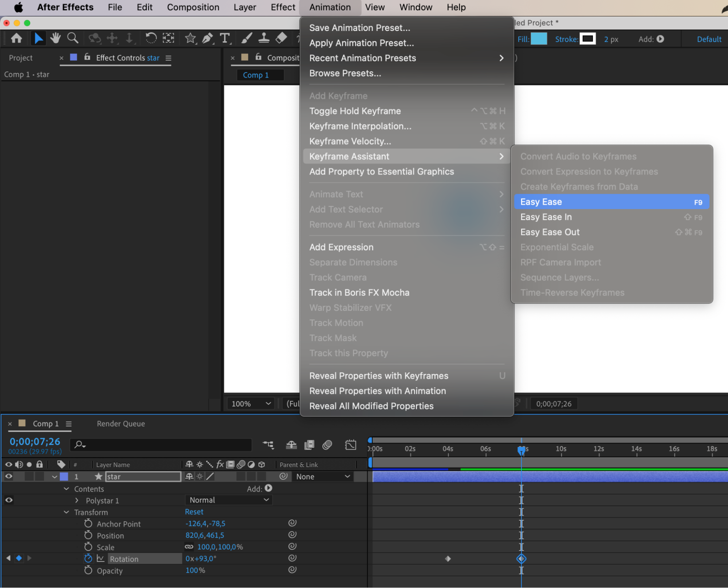Click the first Rotation keyframe diamond
This screenshot has height=588, width=728.
click(x=448, y=558)
